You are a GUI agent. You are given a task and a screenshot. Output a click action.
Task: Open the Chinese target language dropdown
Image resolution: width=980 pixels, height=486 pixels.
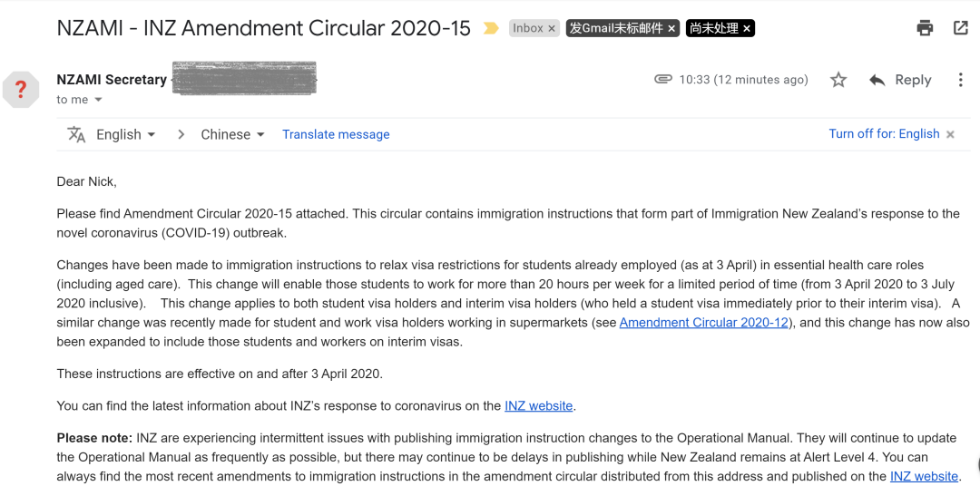pyautogui.click(x=232, y=134)
